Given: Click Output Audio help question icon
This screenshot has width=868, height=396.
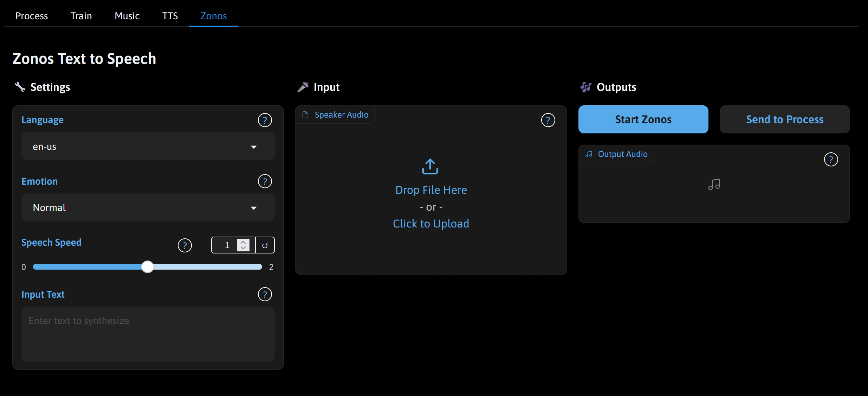Looking at the screenshot, I should [831, 160].
